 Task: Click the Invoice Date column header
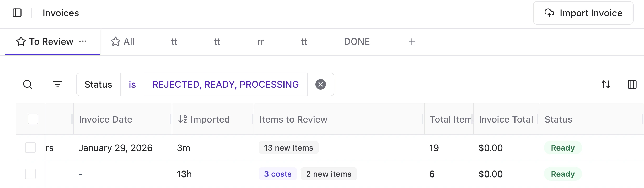pyautogui.click(x=123, y=119)
